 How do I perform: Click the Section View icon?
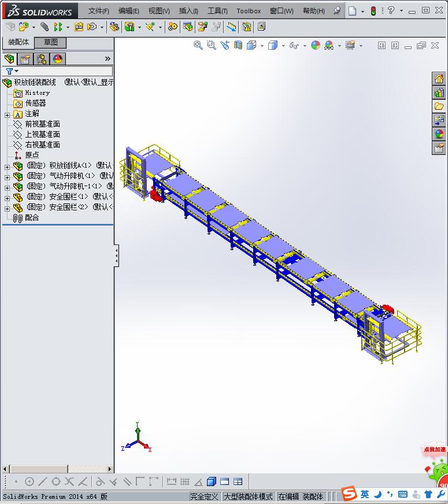(238, 45)
